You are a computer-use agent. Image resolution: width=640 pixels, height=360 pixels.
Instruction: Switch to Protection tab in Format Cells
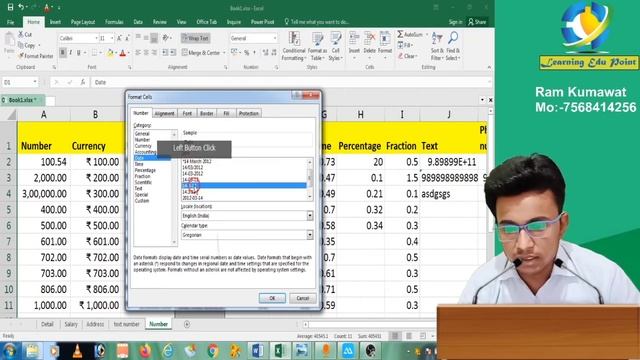click(x=249, y=113)
